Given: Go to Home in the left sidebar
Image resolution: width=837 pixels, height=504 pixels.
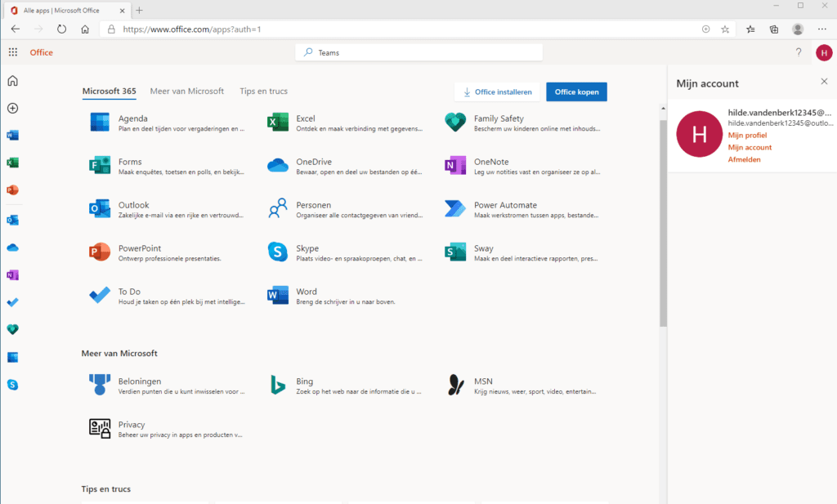Looking at the screenshot, I should (13, 81).
